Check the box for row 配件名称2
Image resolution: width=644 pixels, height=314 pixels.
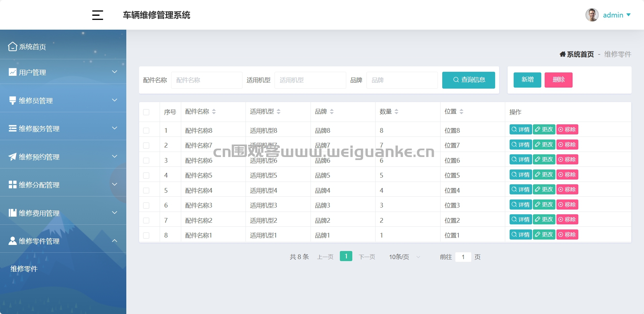(146, 220)
